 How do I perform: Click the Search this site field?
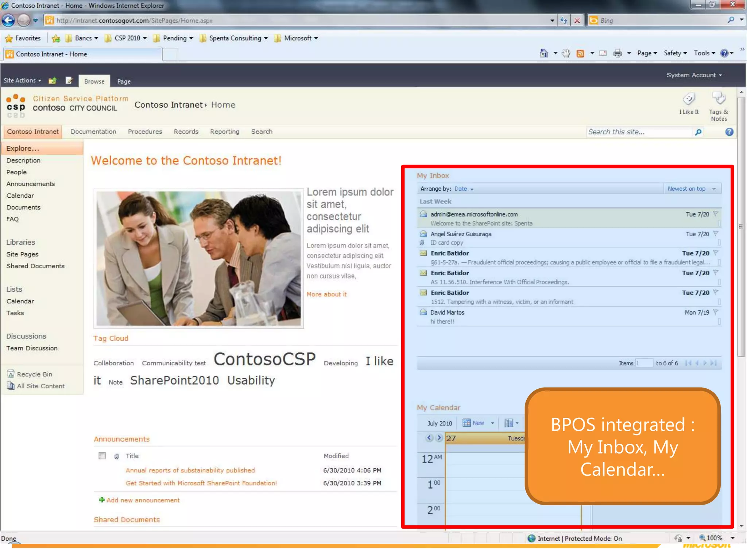(x=639, y=132)
